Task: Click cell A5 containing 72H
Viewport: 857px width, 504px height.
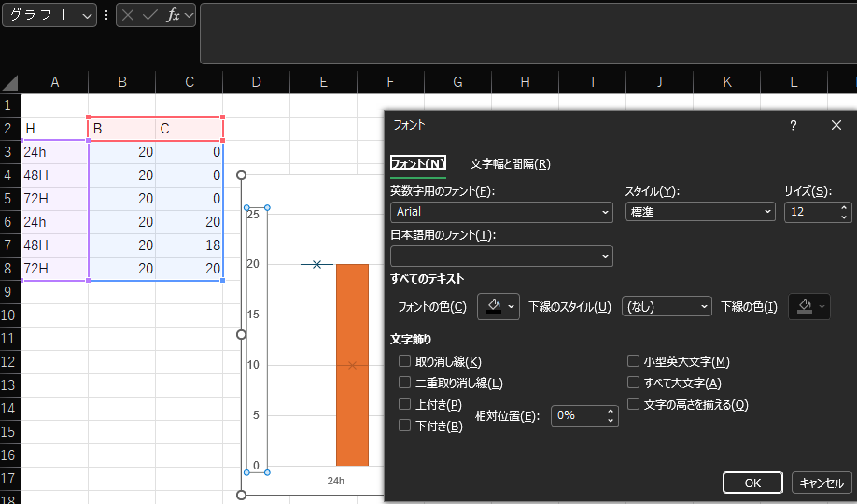Action: pos(55,199)
